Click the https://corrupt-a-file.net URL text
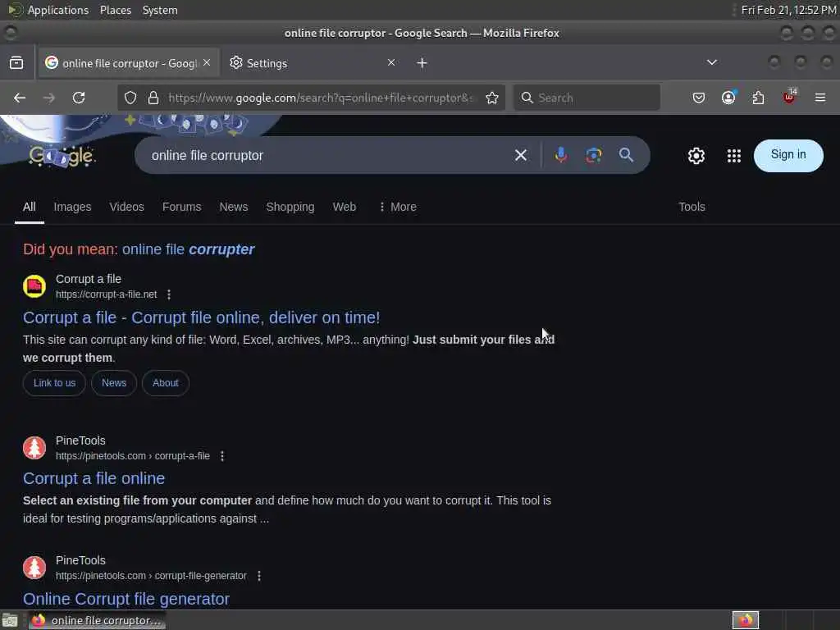 (106, 294)
